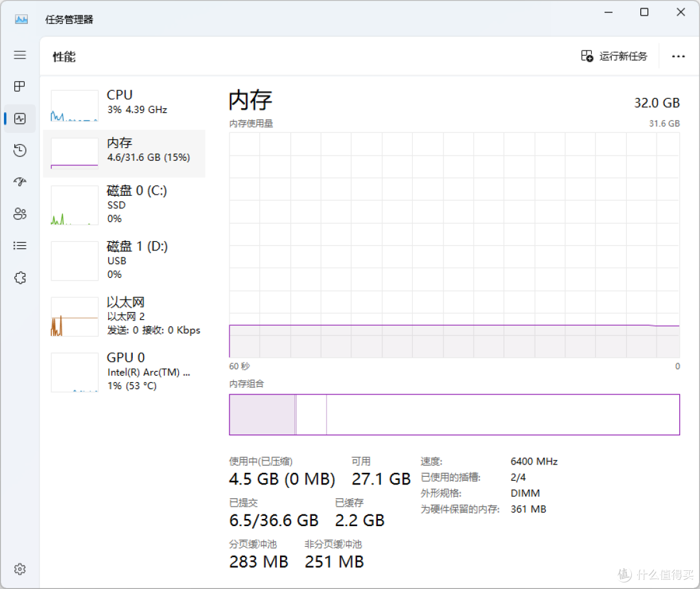Maximize the Task Manager window
The image size is (700, 589).
(x=644, y=12)
